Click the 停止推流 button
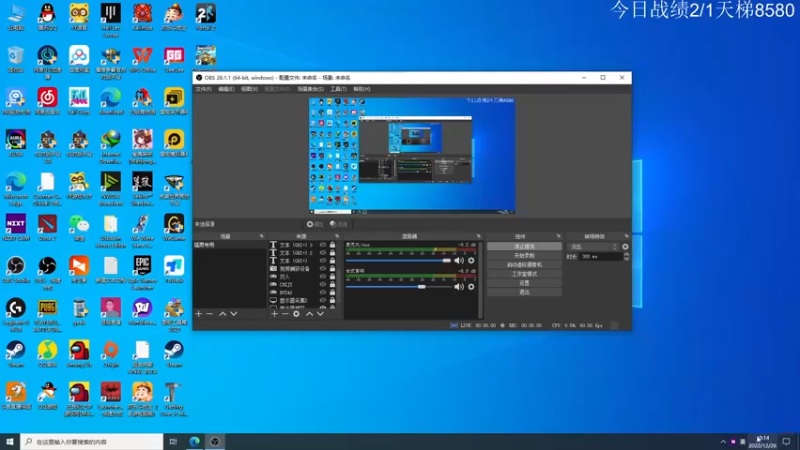This screenshot has width=800, height=450. (x=524, y=246)
